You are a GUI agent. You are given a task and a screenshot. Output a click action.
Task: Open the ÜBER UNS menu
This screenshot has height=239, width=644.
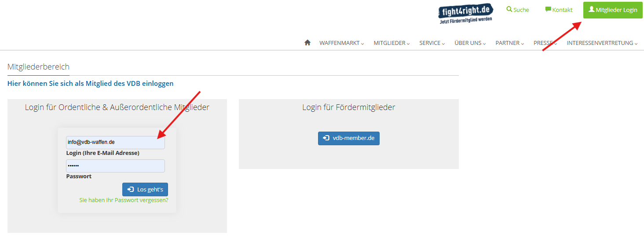(470, 43)
